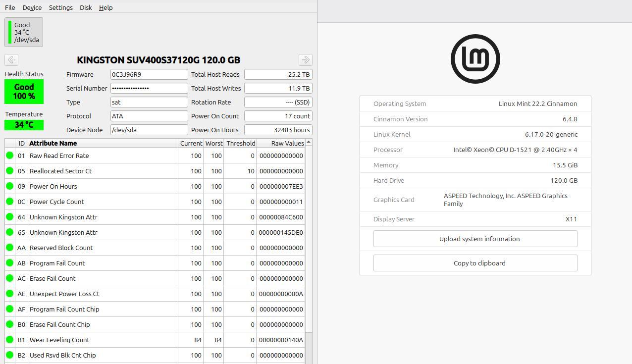Click Power On Hours field 32483 hours
The width and height of the screenshot is (632, 364).
pos(278,130)
